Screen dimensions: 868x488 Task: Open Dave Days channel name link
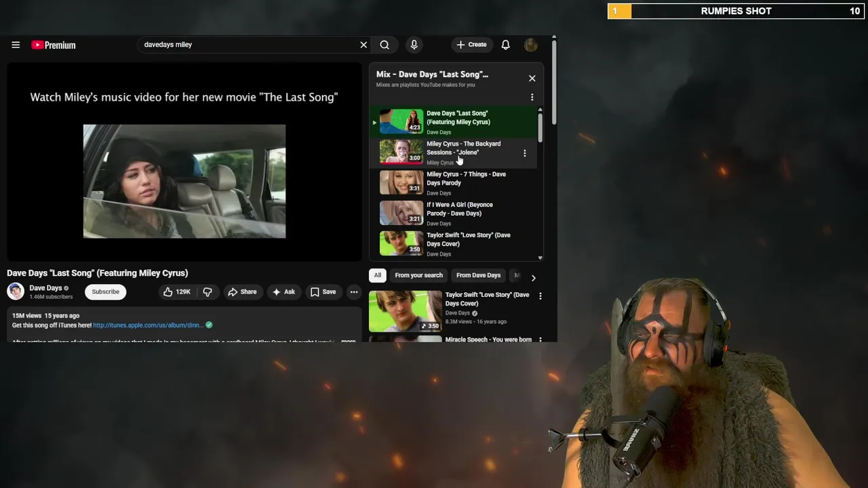pos(45,288)
